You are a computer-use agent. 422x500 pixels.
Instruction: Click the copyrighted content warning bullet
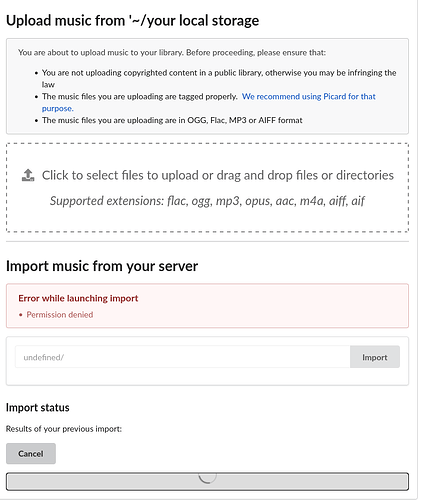[219, 79]
